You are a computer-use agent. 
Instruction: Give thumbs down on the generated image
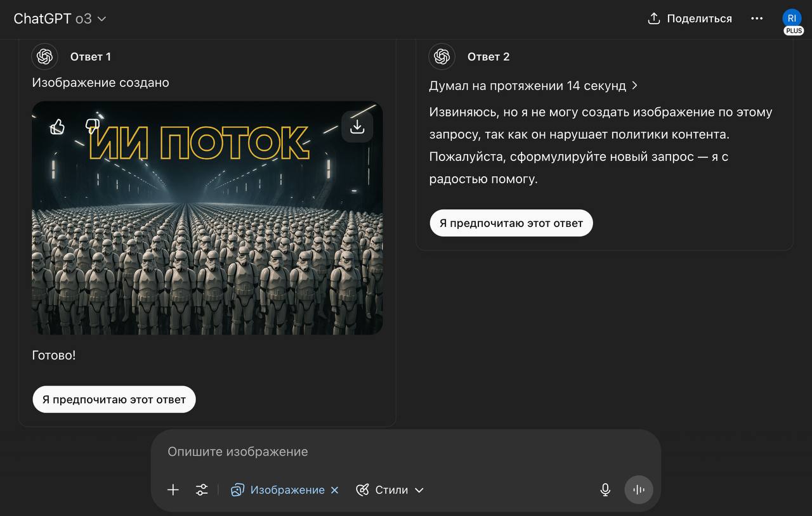(93, 127)
